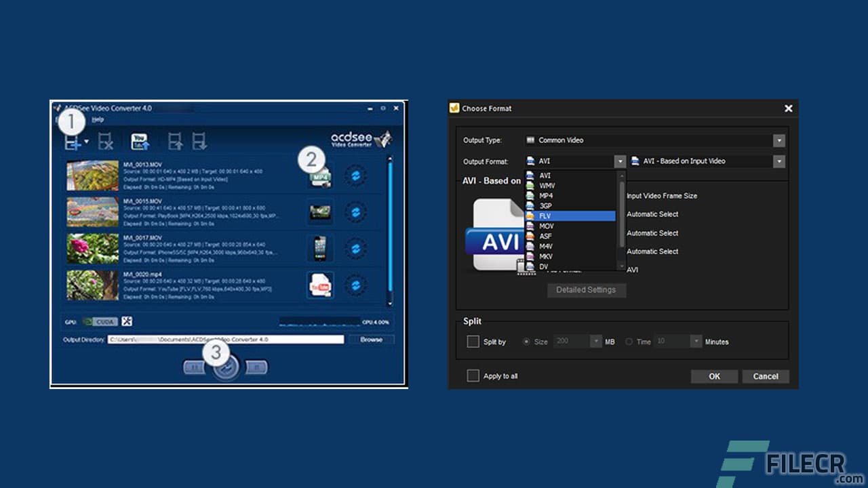Browse for a new output directory
The image size is (868, 488).
click(372, 340)
